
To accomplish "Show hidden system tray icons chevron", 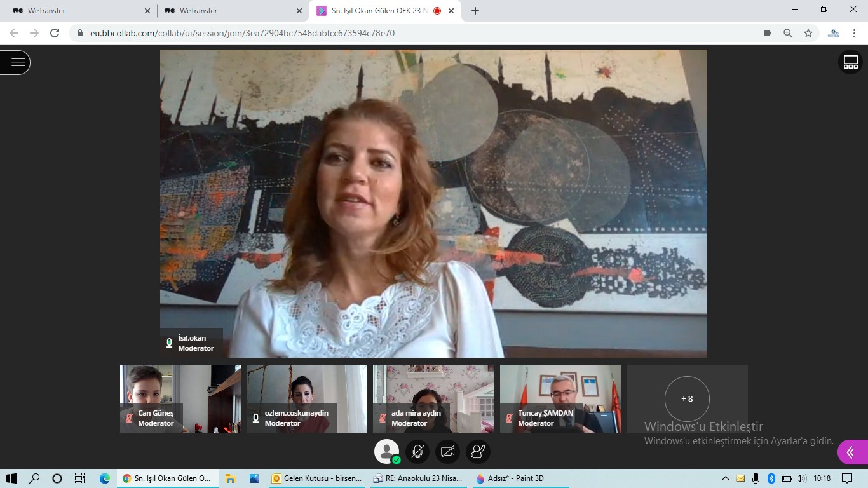I will click(x=725, y=478).
